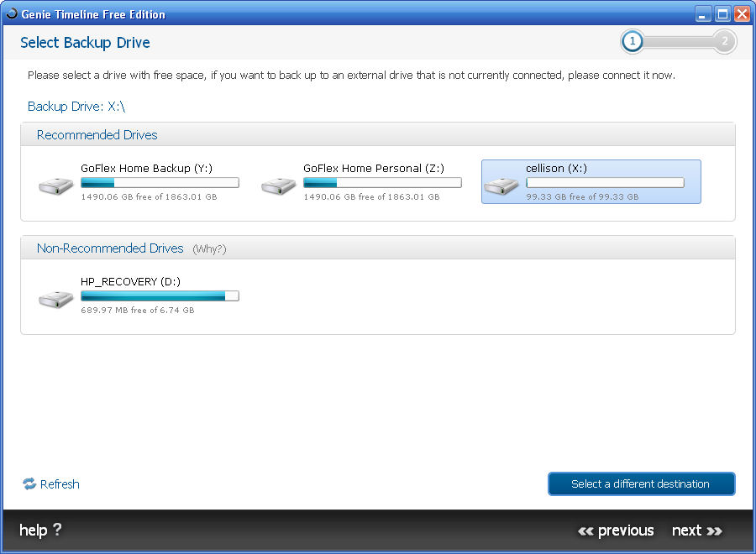The height and width of the screenshot is (554, 756).
Task: Select the cellison (X:) drive label
Action: click(x=556, y=168)
